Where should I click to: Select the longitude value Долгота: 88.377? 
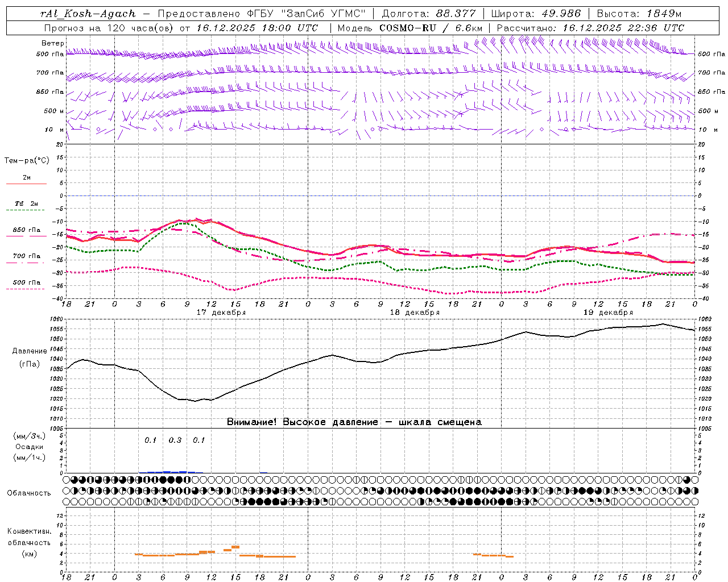pos(429,14)
